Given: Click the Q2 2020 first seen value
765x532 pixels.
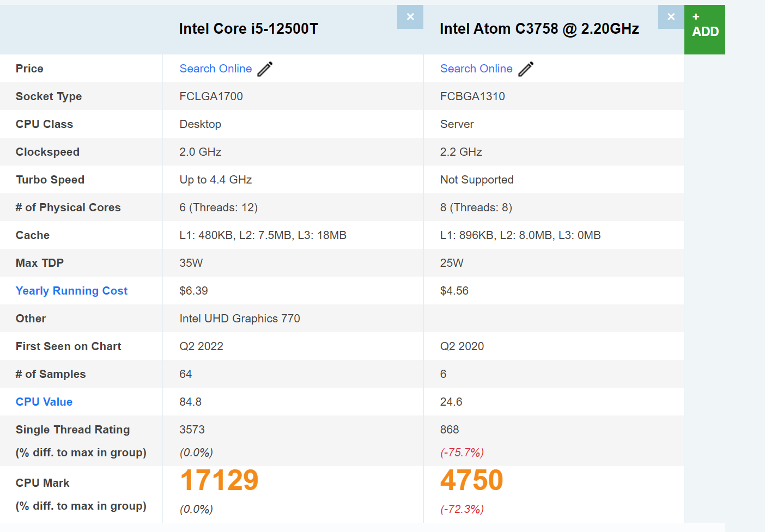Looking at the screenshot, I should 462,346.
